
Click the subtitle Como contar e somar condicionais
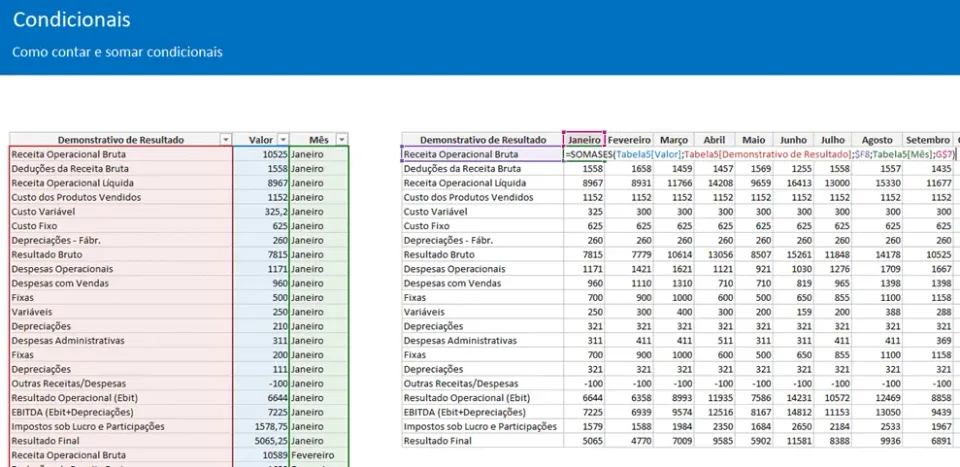point(118,52)
